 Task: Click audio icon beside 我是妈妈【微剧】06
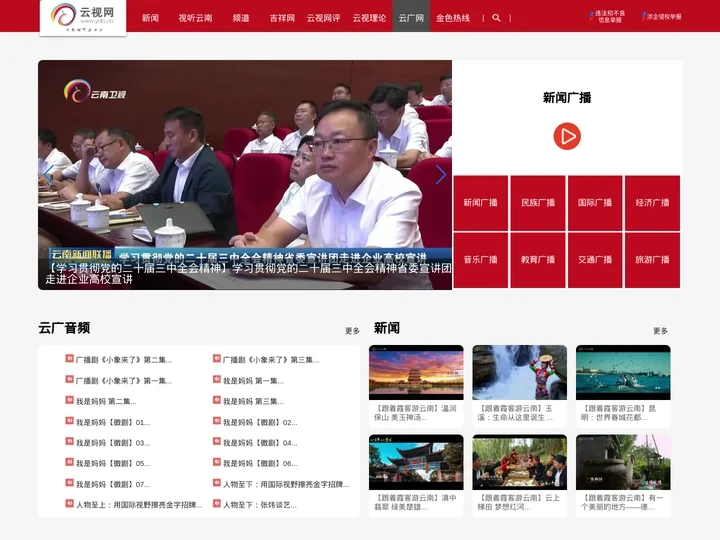[217, 462]
